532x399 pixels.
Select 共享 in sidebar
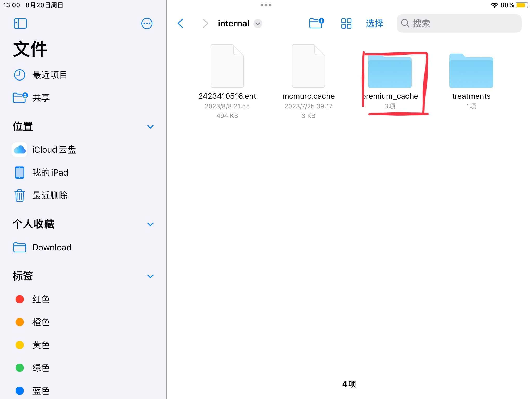tap(83, 97)
